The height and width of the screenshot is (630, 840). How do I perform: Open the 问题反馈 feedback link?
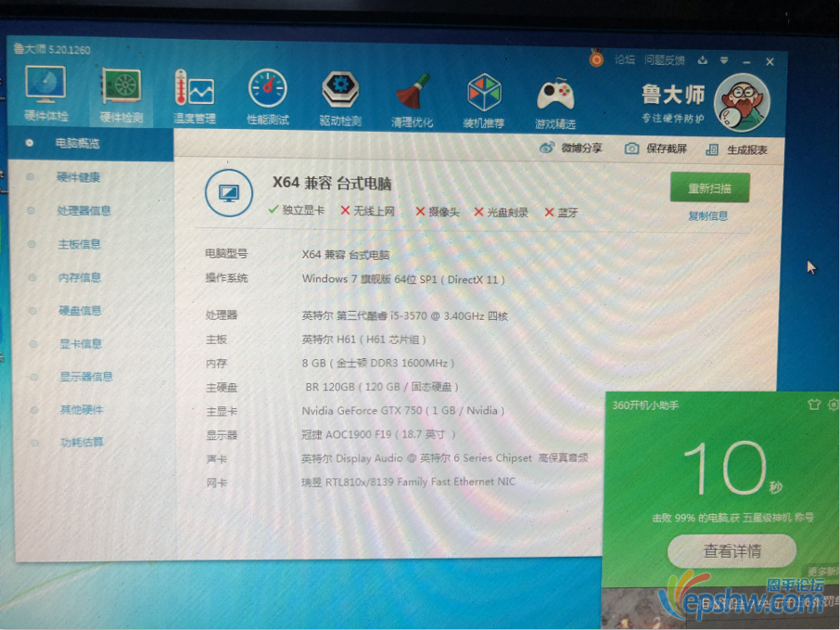click(x=664, y=60)
